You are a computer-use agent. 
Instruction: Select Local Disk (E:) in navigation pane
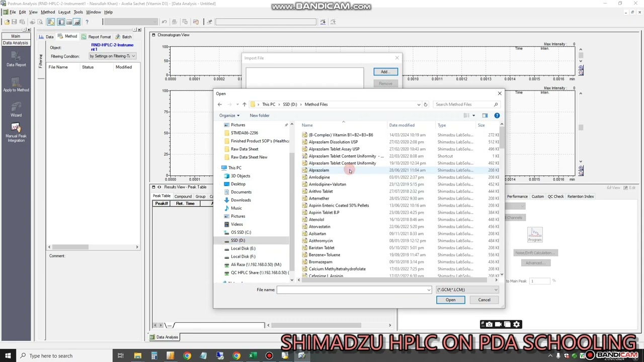coord(243,248)
